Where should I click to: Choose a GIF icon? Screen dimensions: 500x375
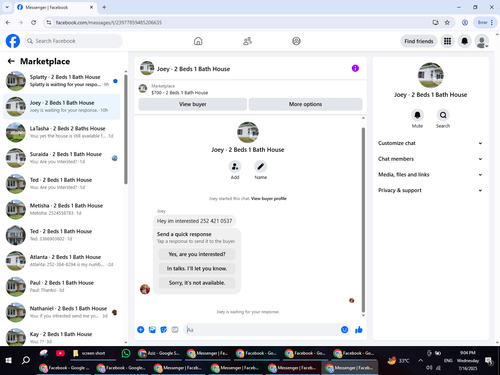tap(175, 330)
